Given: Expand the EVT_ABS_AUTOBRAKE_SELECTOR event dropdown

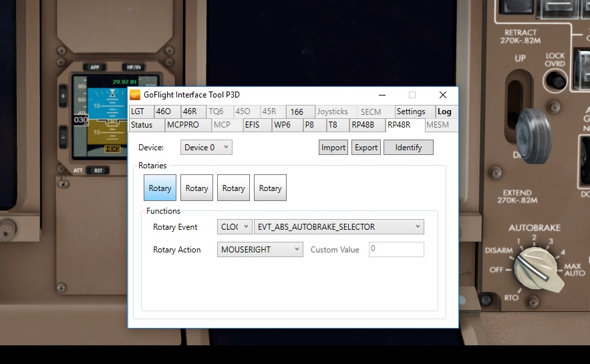Looking at the screenshot, I should 339,227.
